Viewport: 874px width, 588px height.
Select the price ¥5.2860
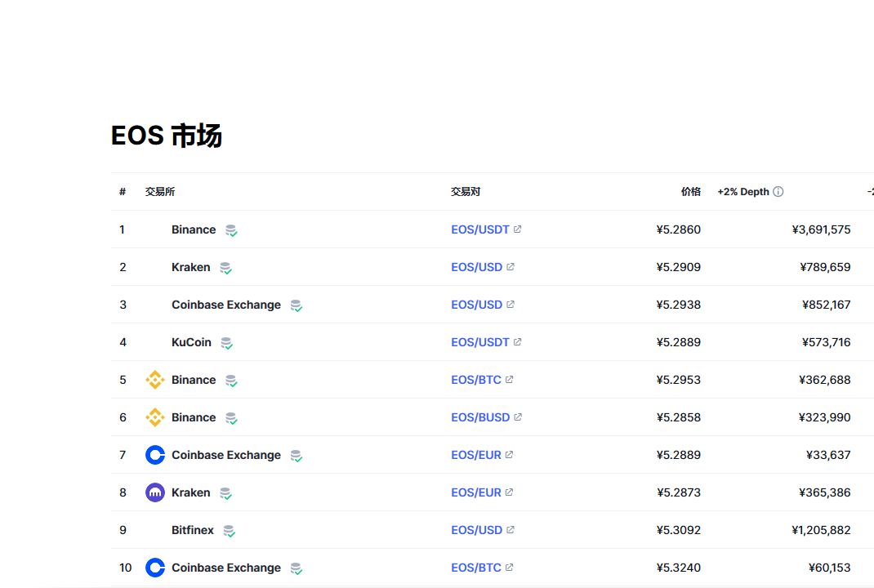coord(678,229)
